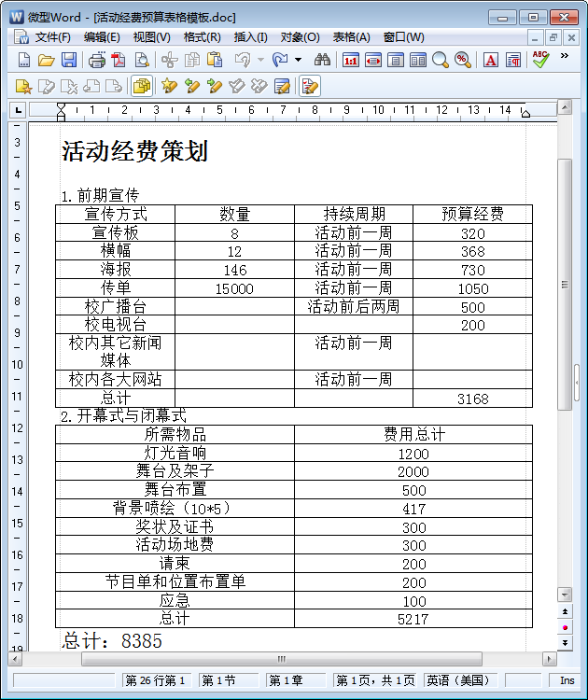The height and width of the screenshot is (700, 588).
Task: Expand the Redo dropdown arrow
Action: 298,60
